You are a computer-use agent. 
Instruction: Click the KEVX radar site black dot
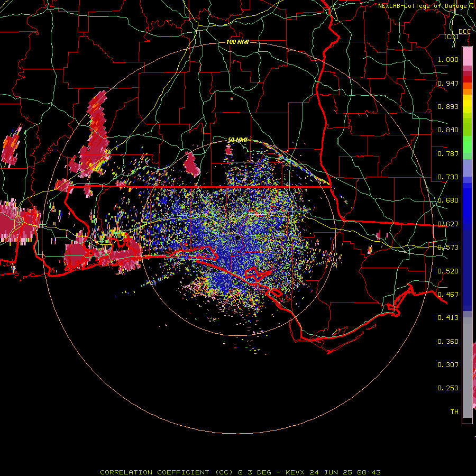pos(237,237)
